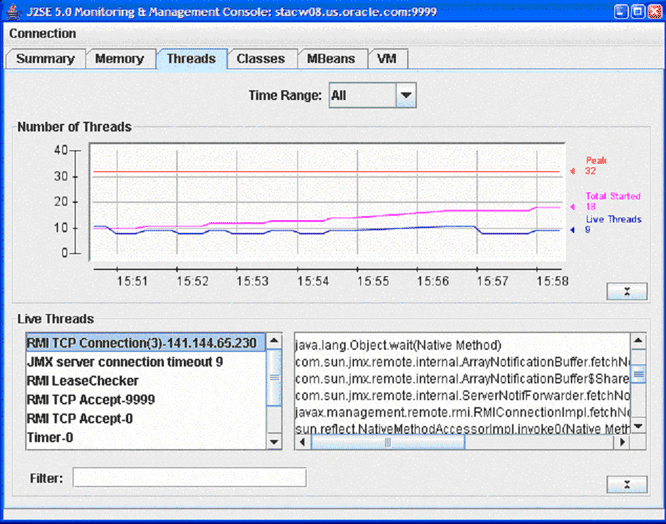Switch to the Summary tab
This screenshot has width=666, height=524.
pyautogui.click(x=45, y=59)
